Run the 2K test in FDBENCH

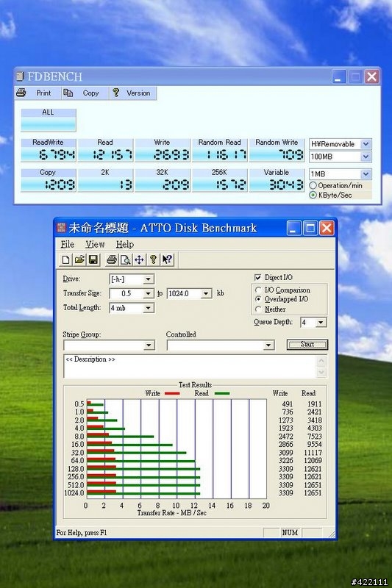pyautogui.click(x=105, y=180)
